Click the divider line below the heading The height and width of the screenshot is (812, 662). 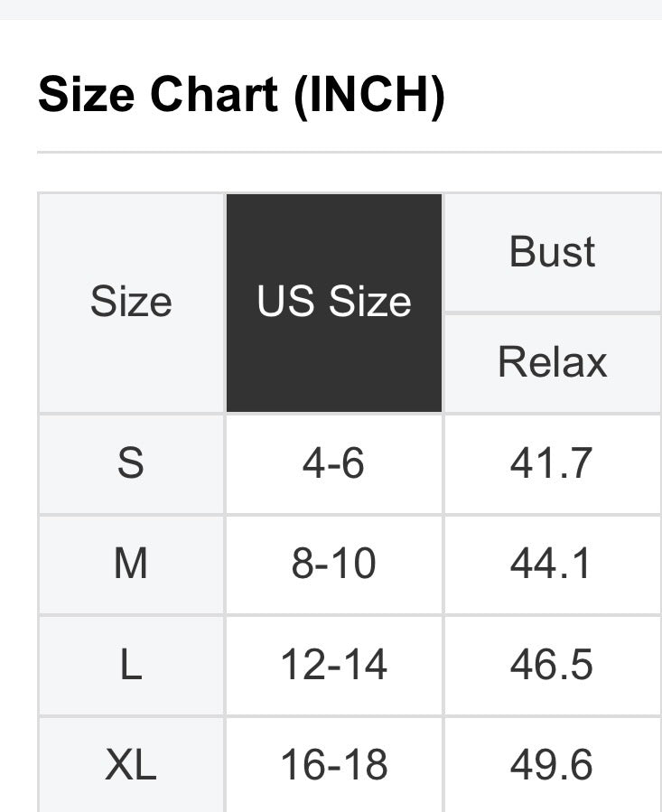click(x=349, y=152)
